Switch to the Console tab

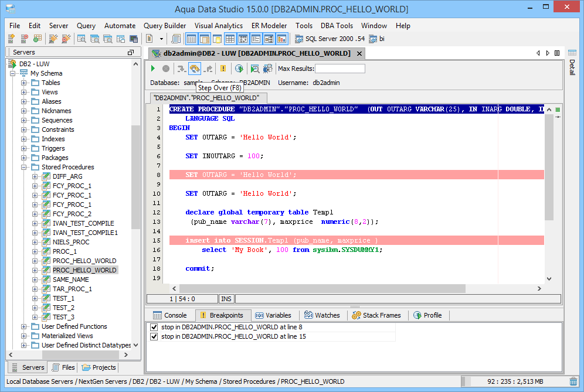170,315
